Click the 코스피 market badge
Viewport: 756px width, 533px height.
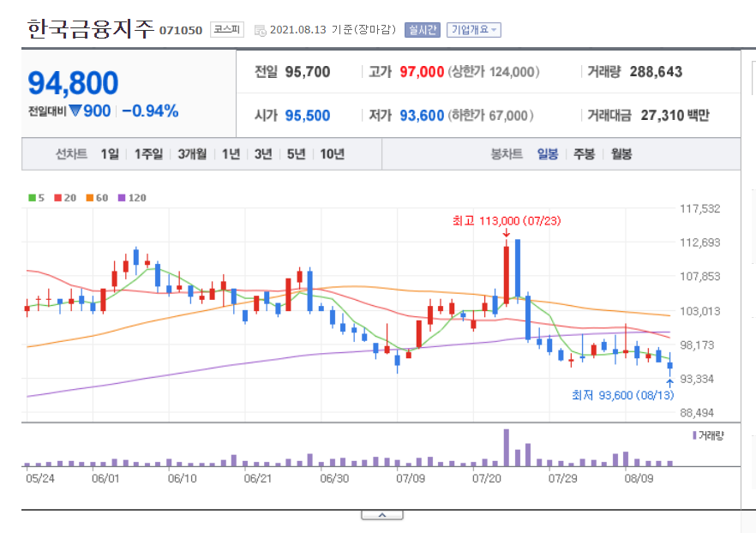coord(226,30)
